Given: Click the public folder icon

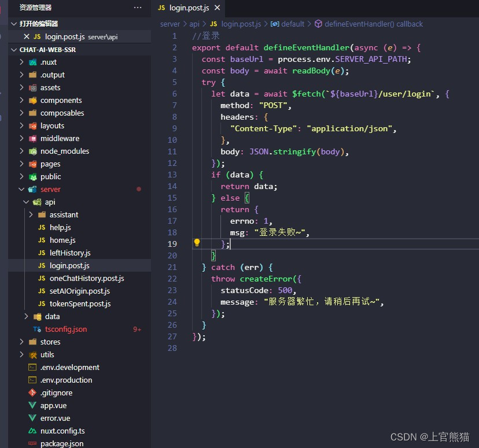Looking at the screenshot, I should [33, 177].
